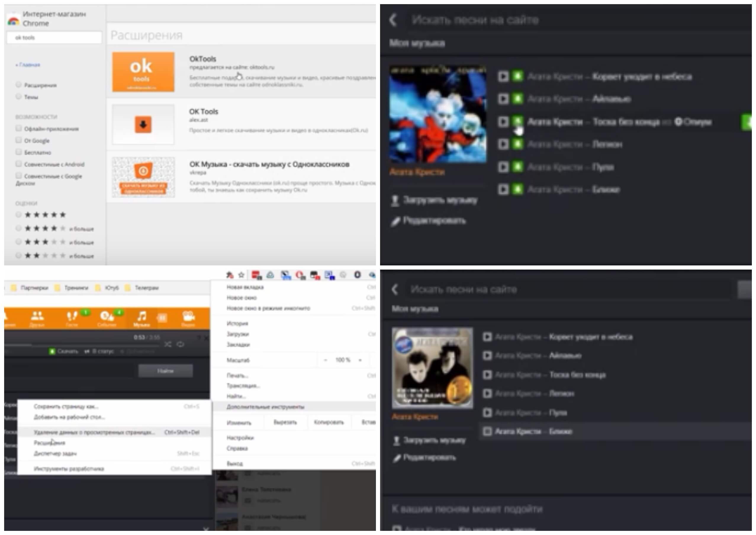Click the orange OkTools extension logo
Viewport: 756px width, 535px height.
pos(143,72)
